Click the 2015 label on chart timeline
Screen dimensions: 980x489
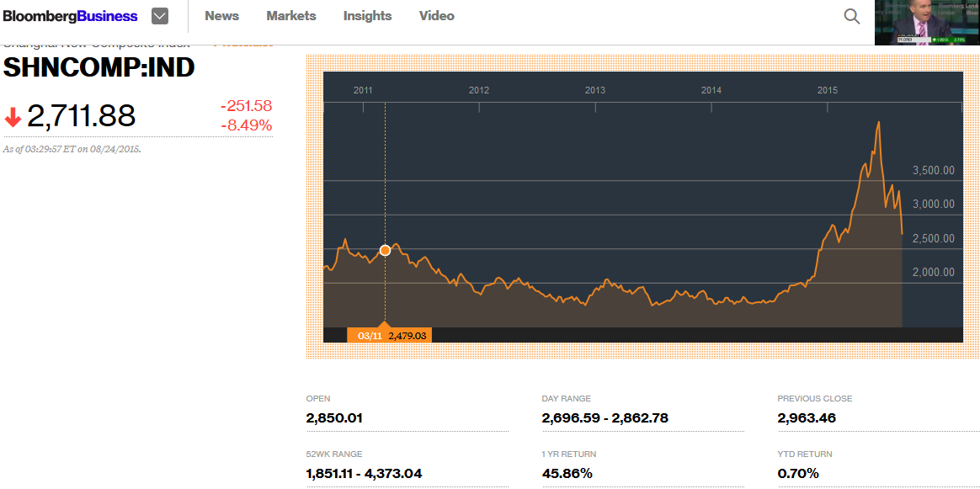click(x=828, y=90)
